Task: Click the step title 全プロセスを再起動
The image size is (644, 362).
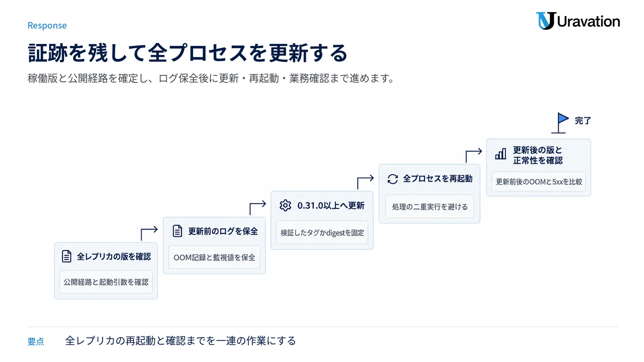Action: click(438, 179)
